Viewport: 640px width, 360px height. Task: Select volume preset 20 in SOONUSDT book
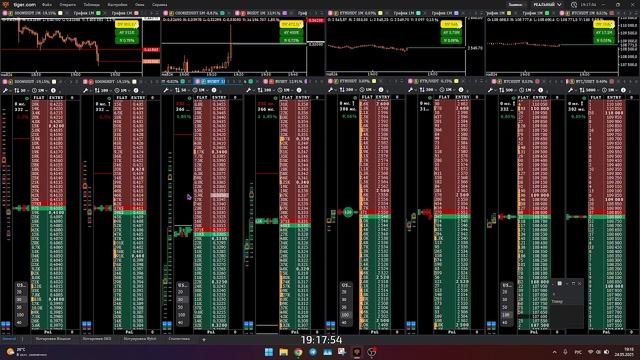coord(20,292)
